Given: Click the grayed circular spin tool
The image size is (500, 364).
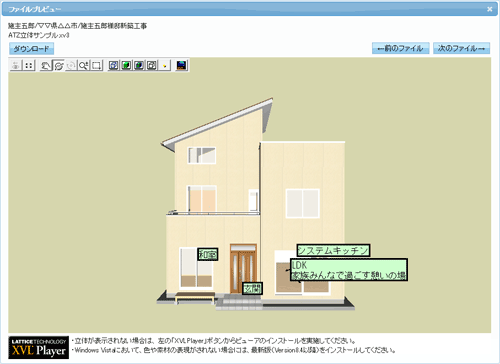Looking at the screenshot, I should pyautogui.click(x=71, y=65).
